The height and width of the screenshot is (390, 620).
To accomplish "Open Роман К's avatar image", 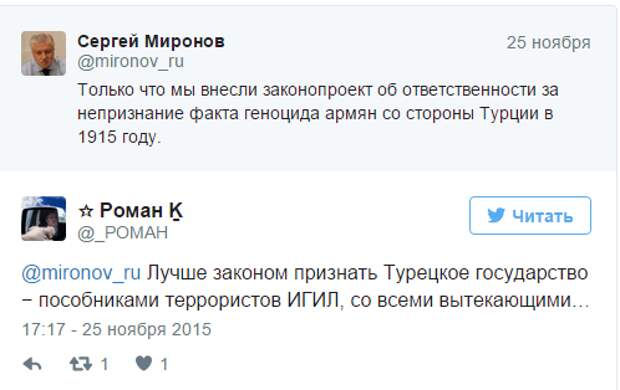I will (x=43, y=218).
